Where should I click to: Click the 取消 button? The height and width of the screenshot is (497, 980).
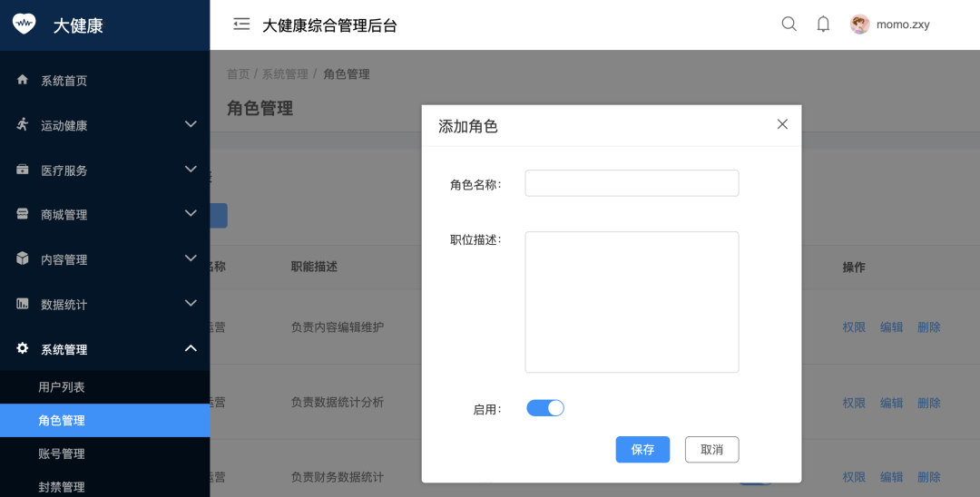click(712, 450)
